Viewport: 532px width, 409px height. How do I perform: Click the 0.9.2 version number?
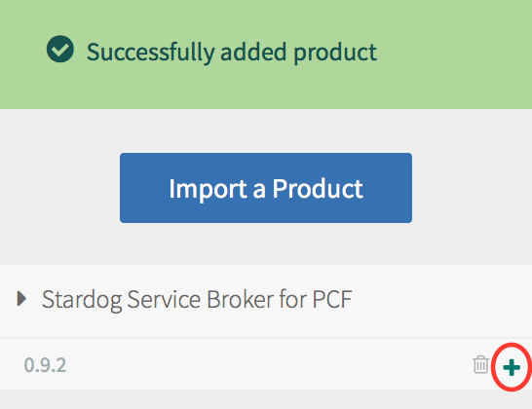point(46,365)
